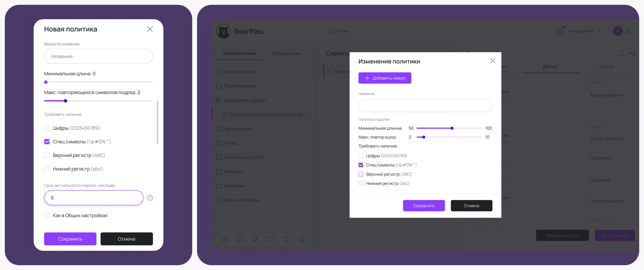Screen dimensions: 644x270
Task: Click the comment bubble icon in the bottom toolbar
Action: pos(270,240)
